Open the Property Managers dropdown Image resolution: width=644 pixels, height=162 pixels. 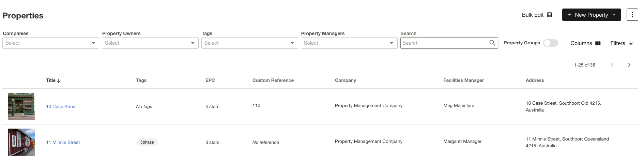(392, 43)
